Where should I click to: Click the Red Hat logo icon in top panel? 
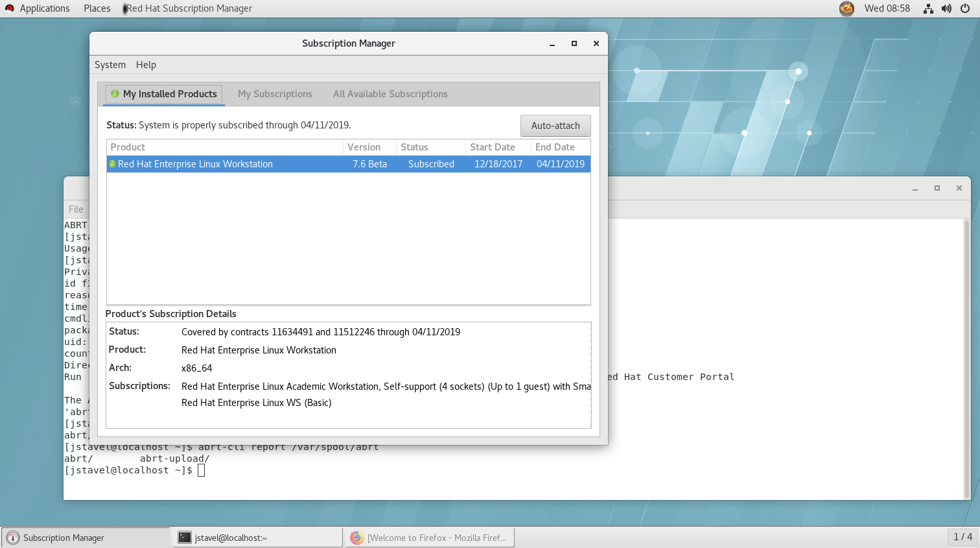(9, 8)
